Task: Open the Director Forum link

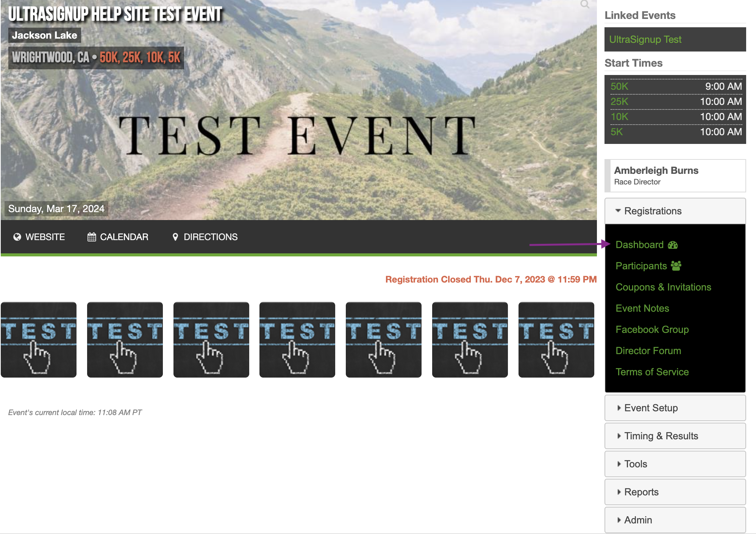Action: pos(648,351)
